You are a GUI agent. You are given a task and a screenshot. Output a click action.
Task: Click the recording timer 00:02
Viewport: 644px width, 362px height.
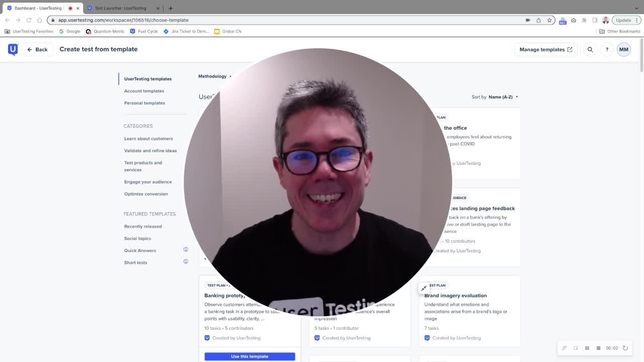click(612, 348)
